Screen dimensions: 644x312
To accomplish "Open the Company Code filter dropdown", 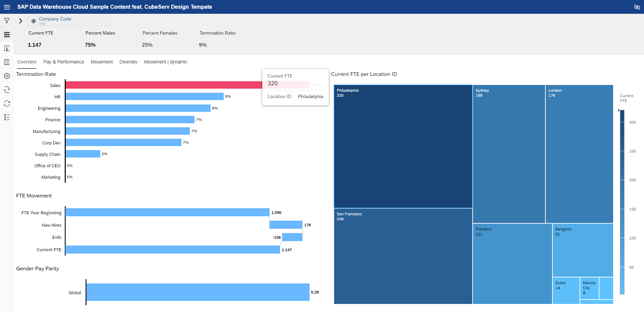I will pyautogui.click(x=69, y=21).
